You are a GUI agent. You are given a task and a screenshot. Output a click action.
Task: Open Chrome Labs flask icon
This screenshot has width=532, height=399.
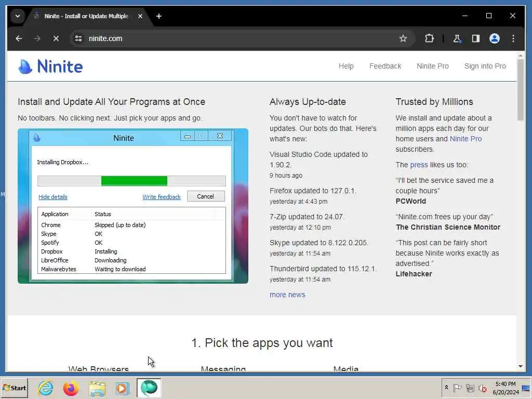click(457, 38)
